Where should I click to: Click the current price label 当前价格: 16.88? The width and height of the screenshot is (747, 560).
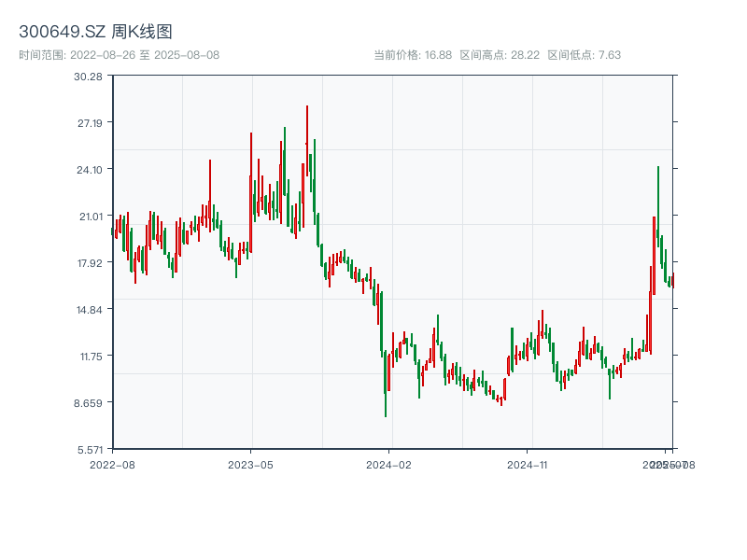pyautogui.click(x=413, y=55)
